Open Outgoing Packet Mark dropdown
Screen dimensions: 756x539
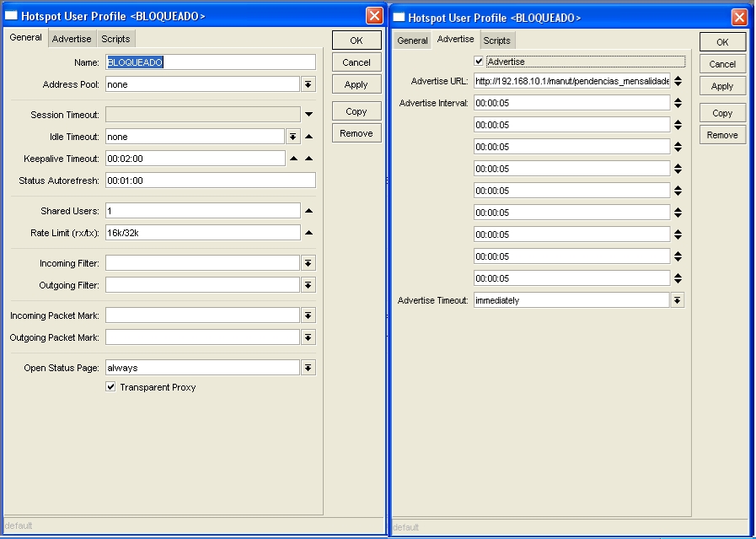tap(308, 337)
